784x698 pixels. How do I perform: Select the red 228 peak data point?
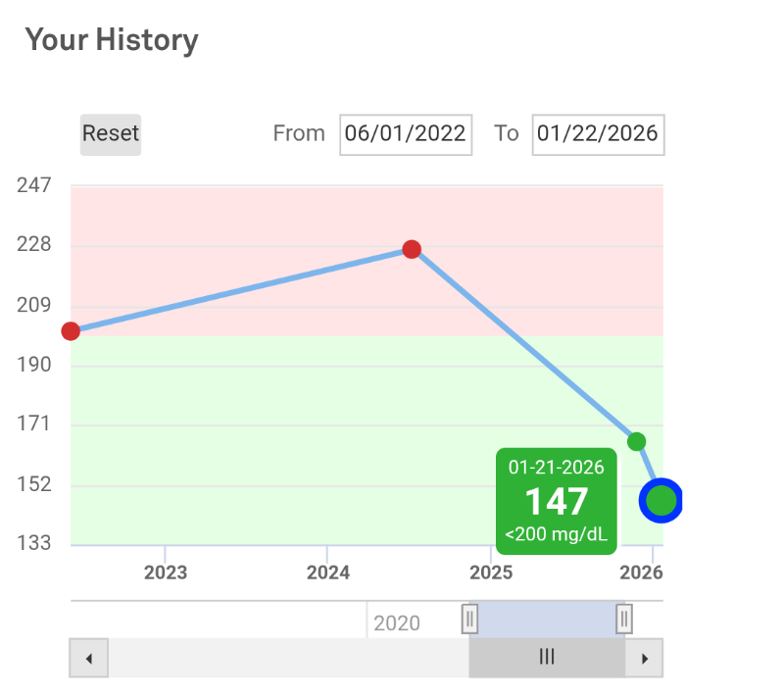pyautogui.click(x=412, y=249)
